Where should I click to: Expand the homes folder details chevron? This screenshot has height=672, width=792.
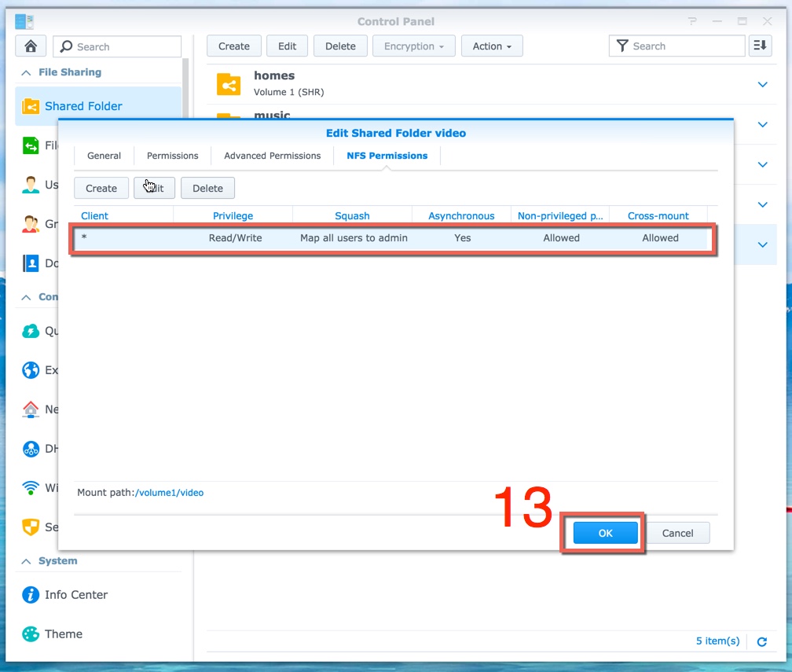762,84
